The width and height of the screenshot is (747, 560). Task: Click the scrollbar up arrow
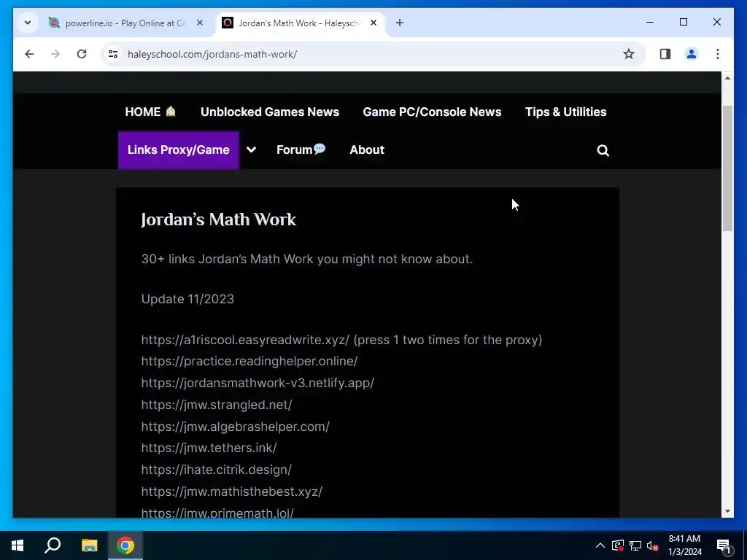coord(727,78)
